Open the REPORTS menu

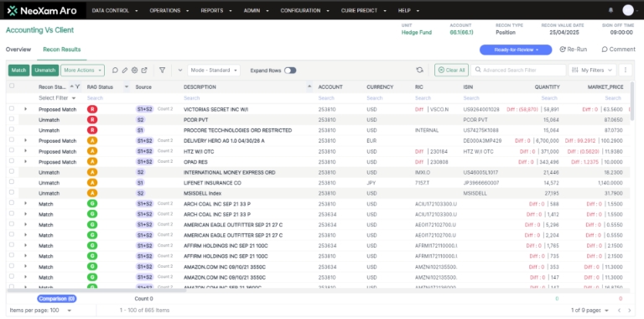tap(216, 11)
